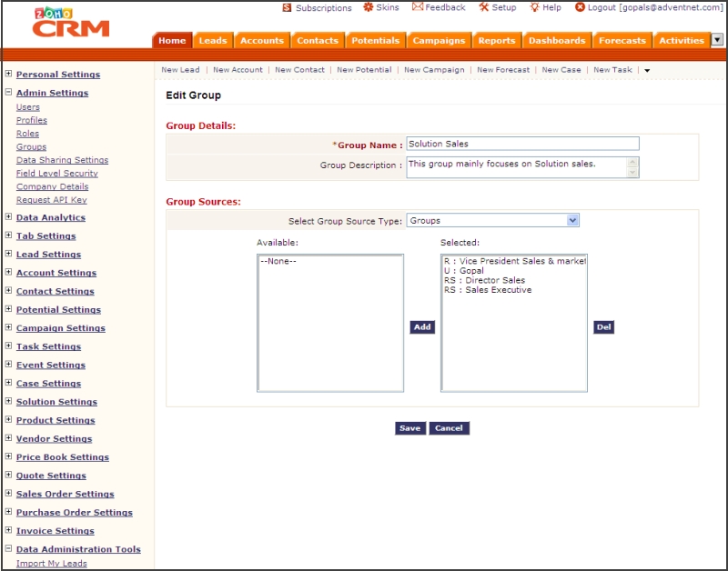Open Users under Admin Settings

(28, 107)
